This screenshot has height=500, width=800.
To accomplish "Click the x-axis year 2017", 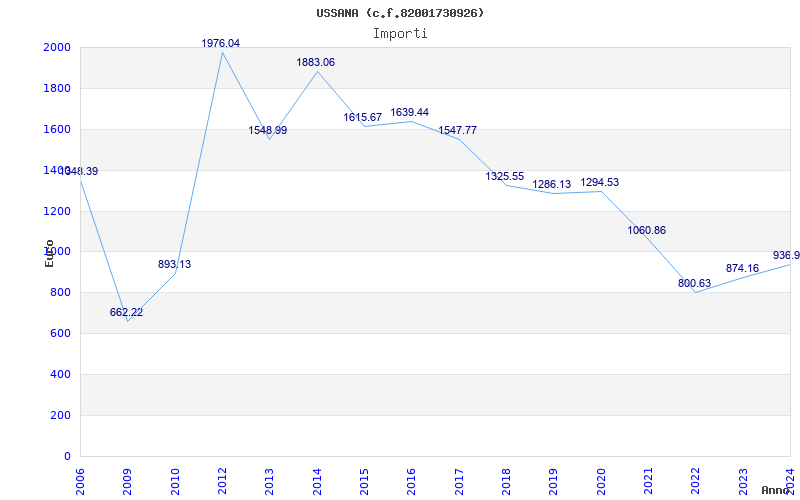I will point(459,482).
